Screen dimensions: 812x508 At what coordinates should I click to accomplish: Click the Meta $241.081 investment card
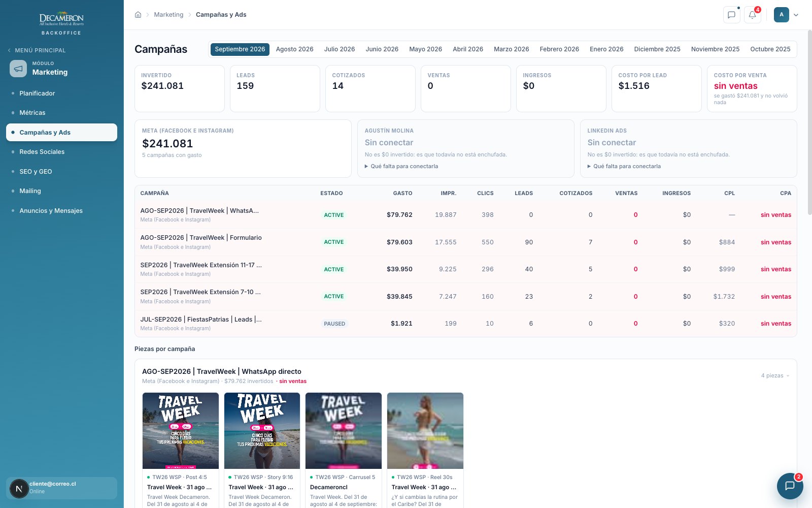[243, 148]
